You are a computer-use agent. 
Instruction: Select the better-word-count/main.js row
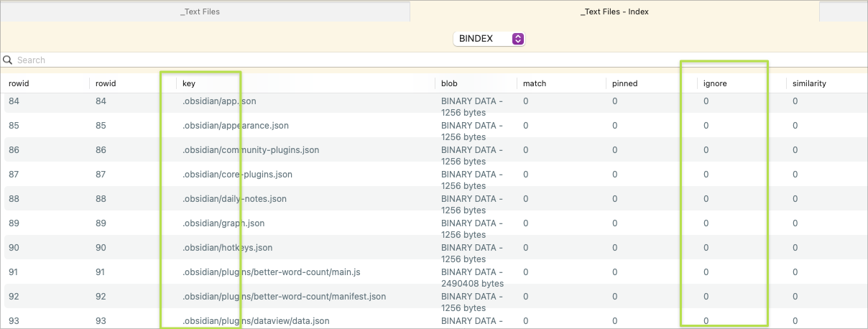270,272
